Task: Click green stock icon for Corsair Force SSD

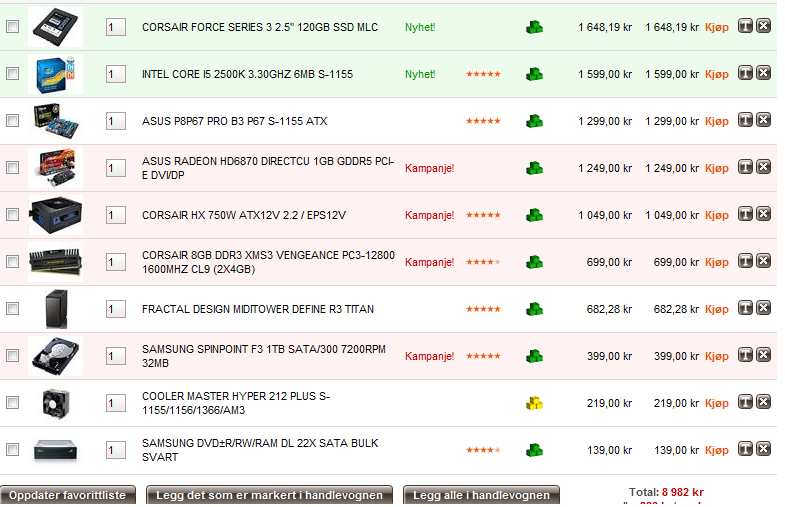Action: click(534, 27)
